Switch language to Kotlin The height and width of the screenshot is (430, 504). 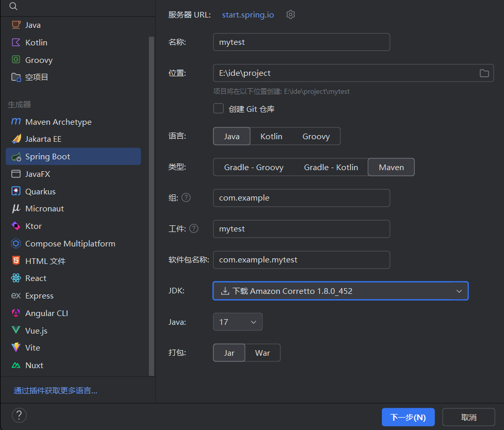(271, 136)
